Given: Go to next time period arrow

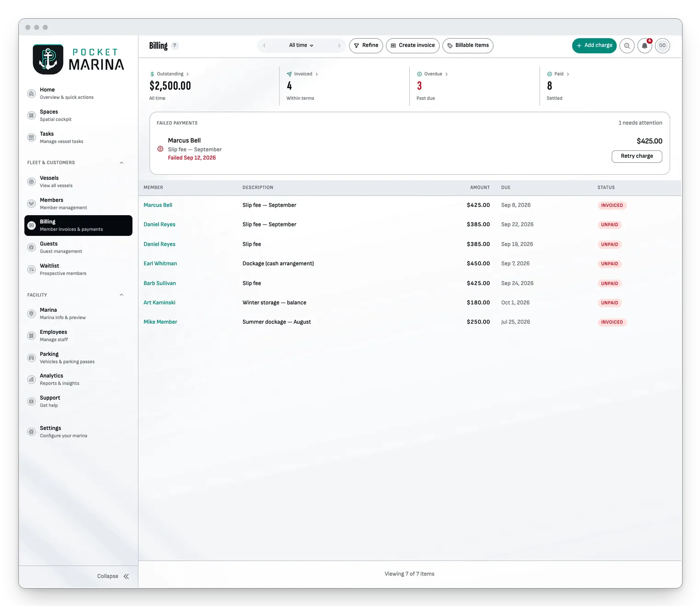Looking at the screenshot, I should click(339, 46).
